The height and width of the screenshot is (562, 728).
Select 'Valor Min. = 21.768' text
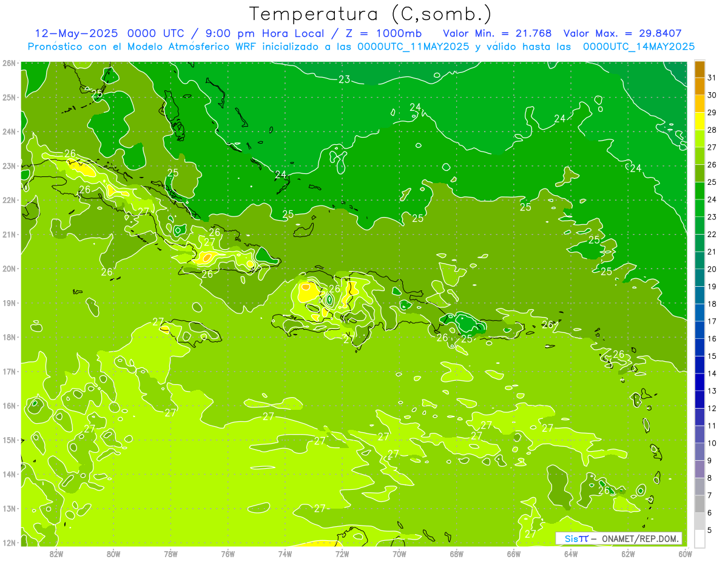point(497,33)
